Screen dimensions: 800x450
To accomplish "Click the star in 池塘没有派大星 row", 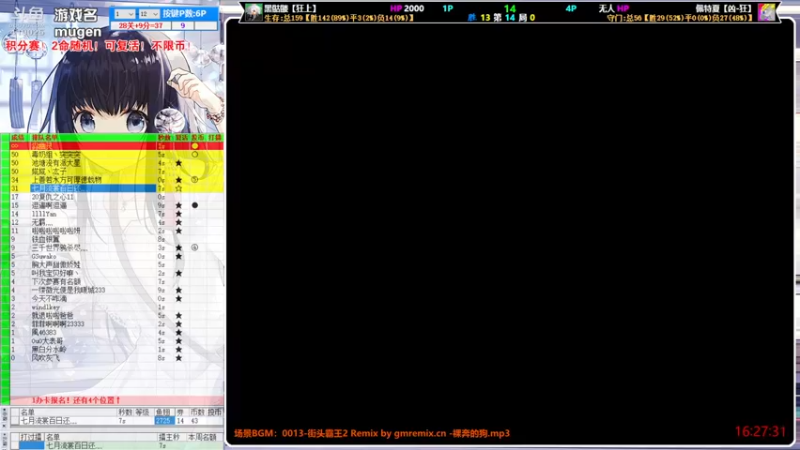I will tap(179, 163).
